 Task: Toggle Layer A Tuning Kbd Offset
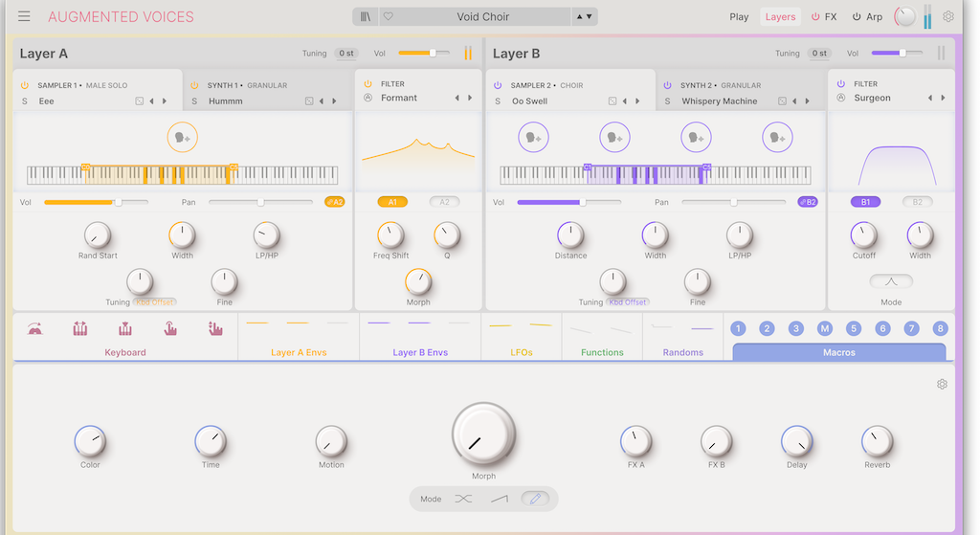pos(154,301)
